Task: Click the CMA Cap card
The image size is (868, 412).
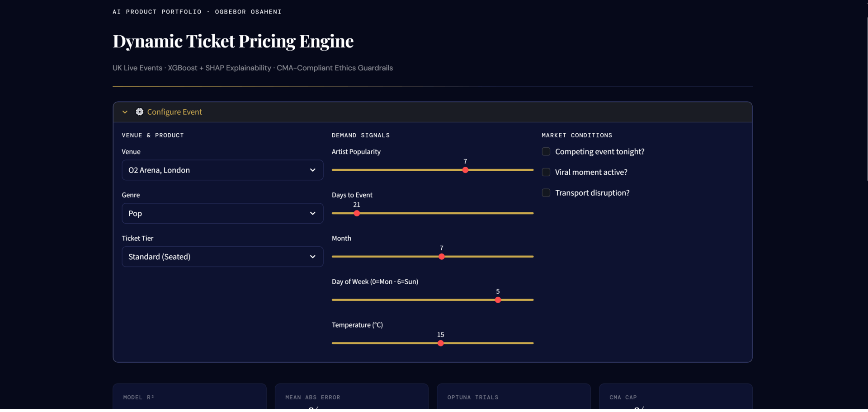Action: (675, 400)
